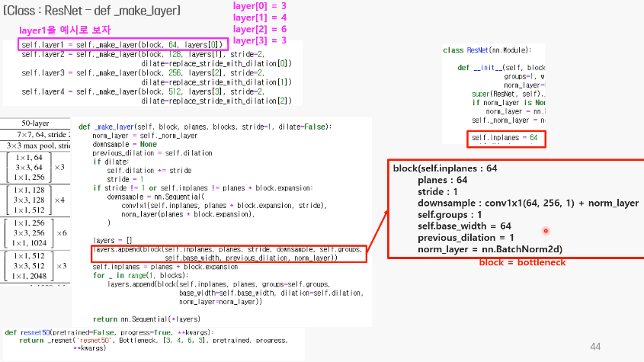Click the 'if dilate:' line

(x=111, y=162)
